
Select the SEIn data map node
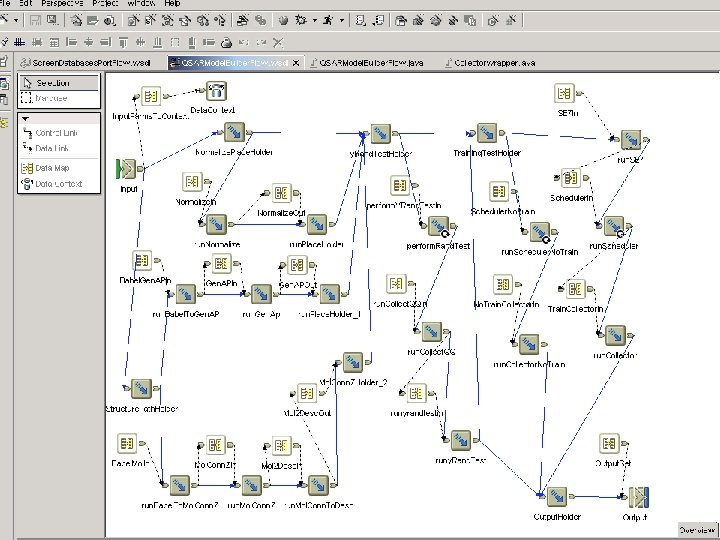pyautogui.click(x=564, y=93)
